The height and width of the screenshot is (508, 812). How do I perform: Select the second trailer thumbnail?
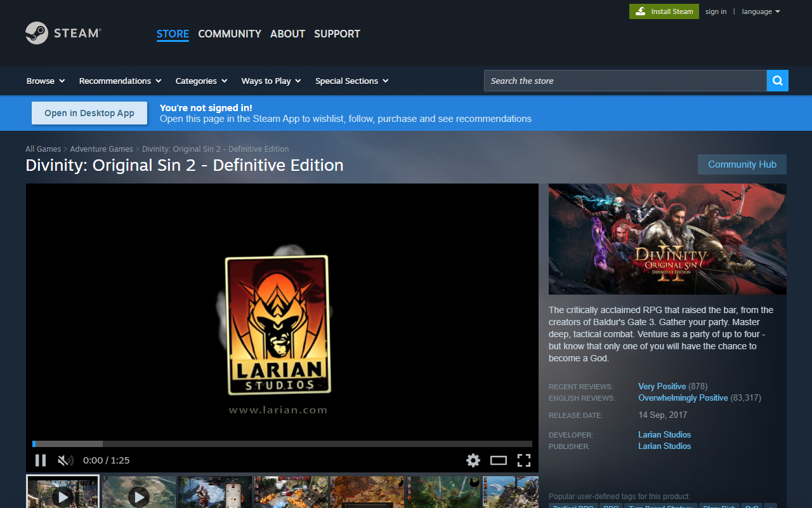click(139, 492)
